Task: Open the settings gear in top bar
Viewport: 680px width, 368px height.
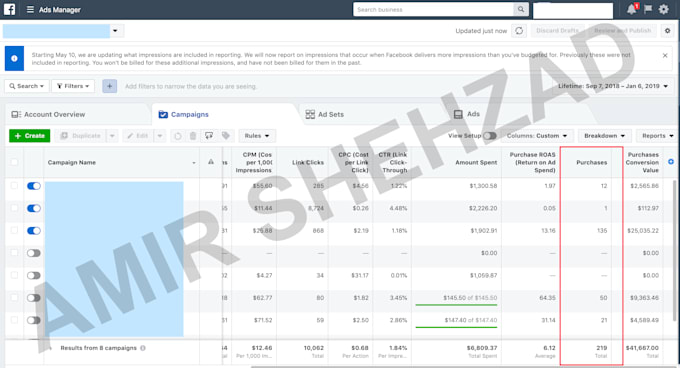Action: point(664,9)
